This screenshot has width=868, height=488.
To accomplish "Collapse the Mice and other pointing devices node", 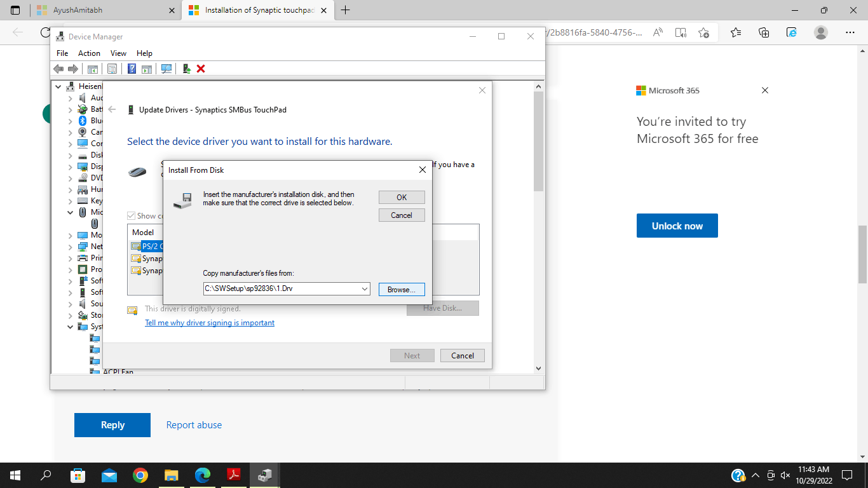I will pos(71,212).
